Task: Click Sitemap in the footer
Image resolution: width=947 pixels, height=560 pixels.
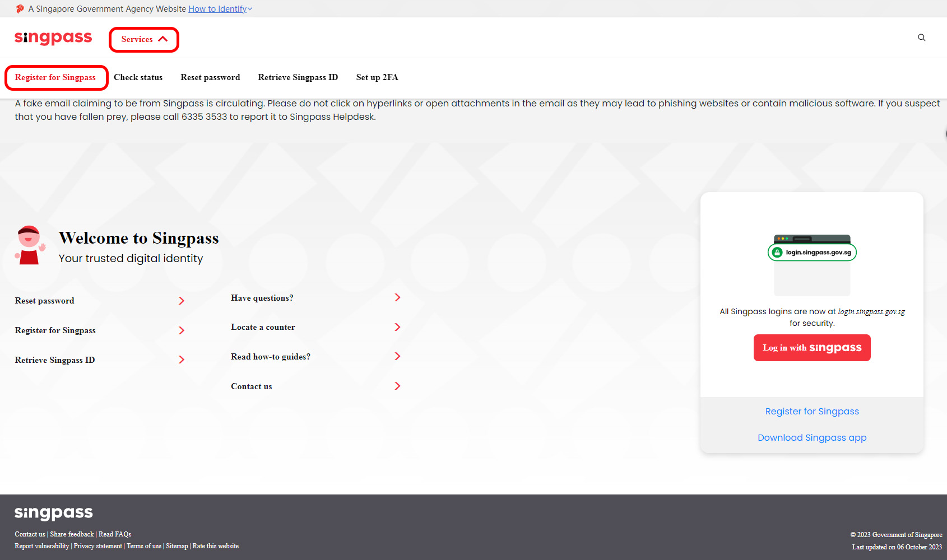Action: click(177, 546)
